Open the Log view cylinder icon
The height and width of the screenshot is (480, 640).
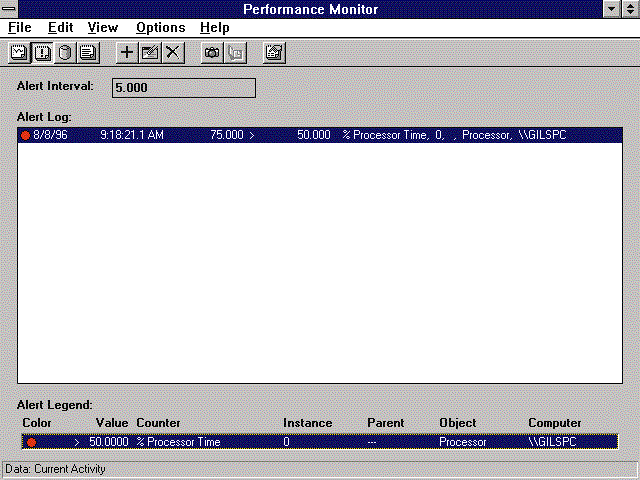(x=65, y=53)
